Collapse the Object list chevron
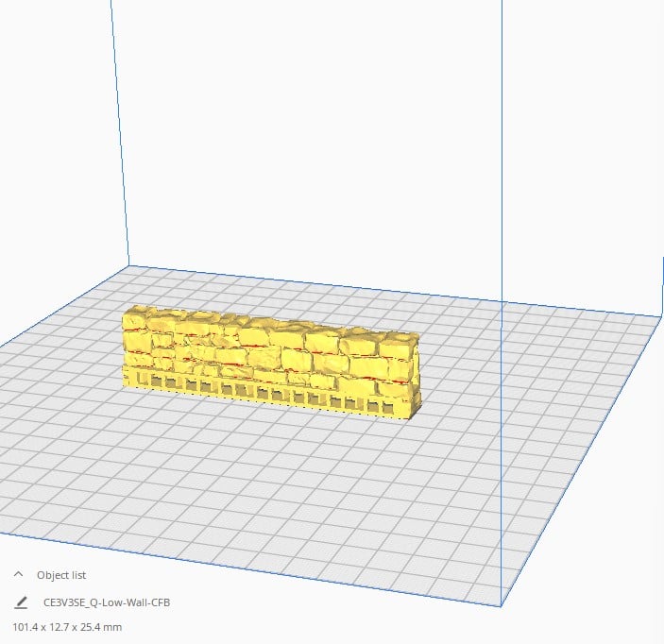 coord(18,574)
